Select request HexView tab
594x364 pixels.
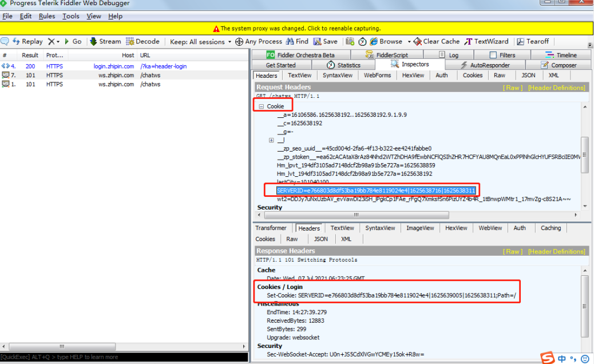click(x=413, y=76)
